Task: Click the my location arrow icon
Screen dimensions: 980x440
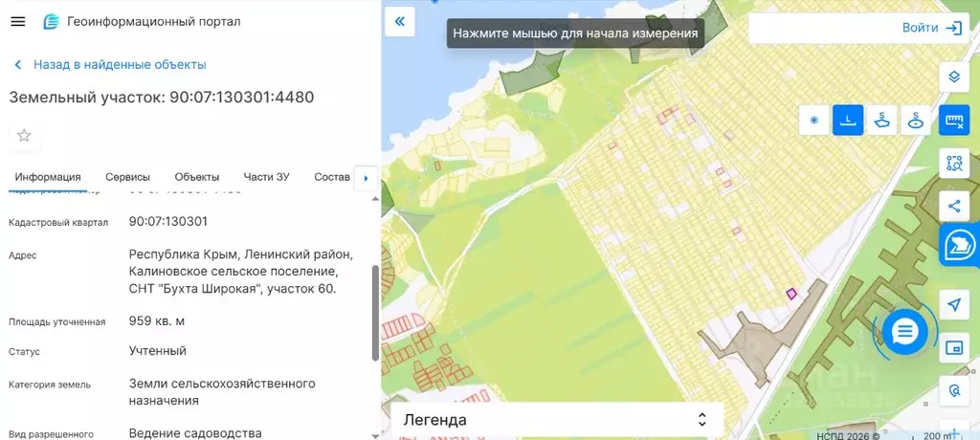Action: (x=953, y=304)
